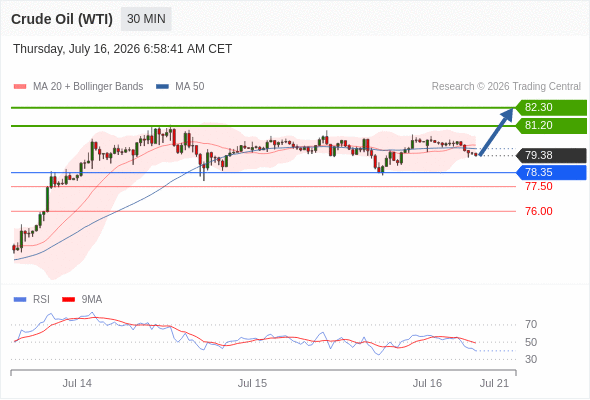Click the MA 20 + Bollinger Bands legend text

[88, 87]
